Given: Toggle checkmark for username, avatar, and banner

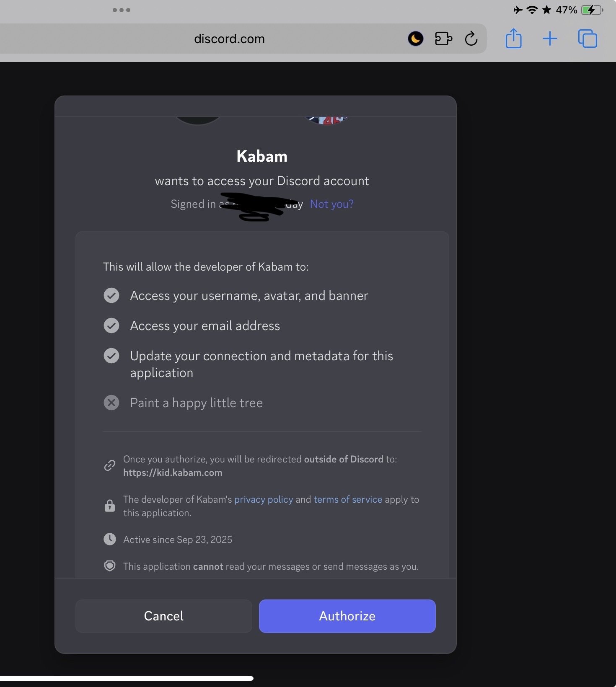Looking at the screenshot, I should coord(111,295).
